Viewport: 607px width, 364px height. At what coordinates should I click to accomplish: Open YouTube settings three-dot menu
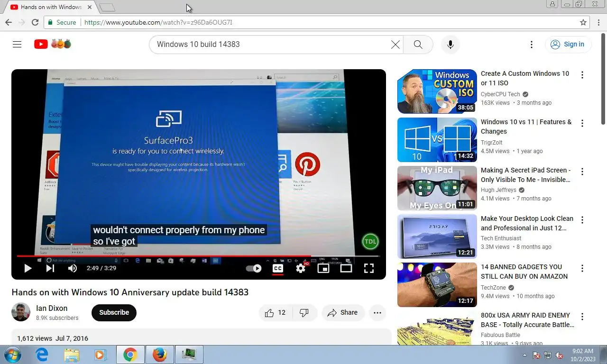(x=532, y=44)
